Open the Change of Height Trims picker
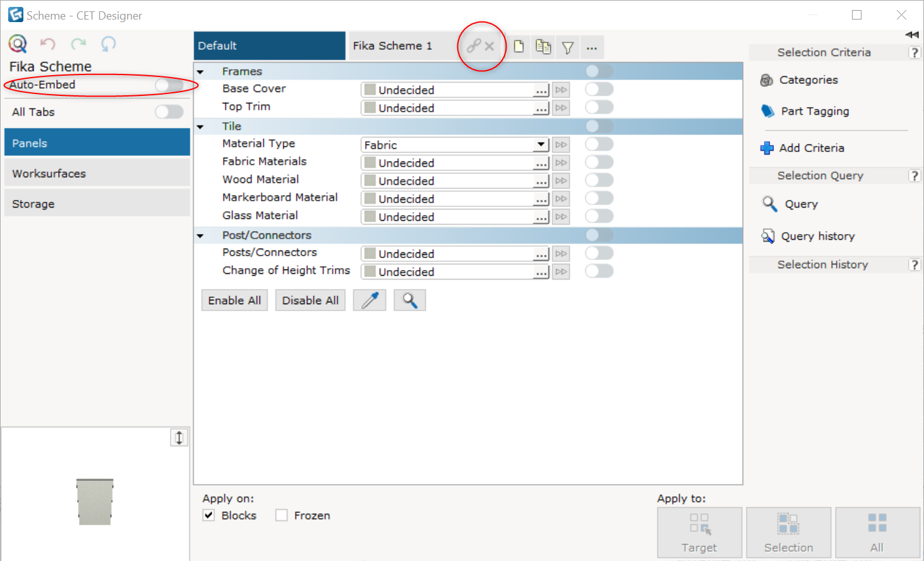This screenshot has height=561, width=924. pyautogui.click(x=541, y=272)
